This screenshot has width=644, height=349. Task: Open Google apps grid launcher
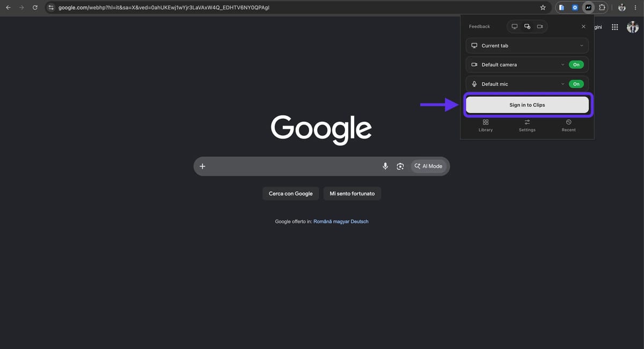pos(614,27)
